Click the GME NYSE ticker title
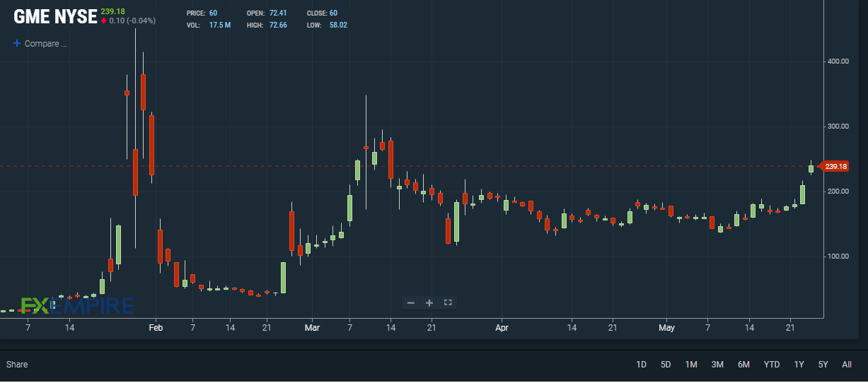 (x=55, y=17)
